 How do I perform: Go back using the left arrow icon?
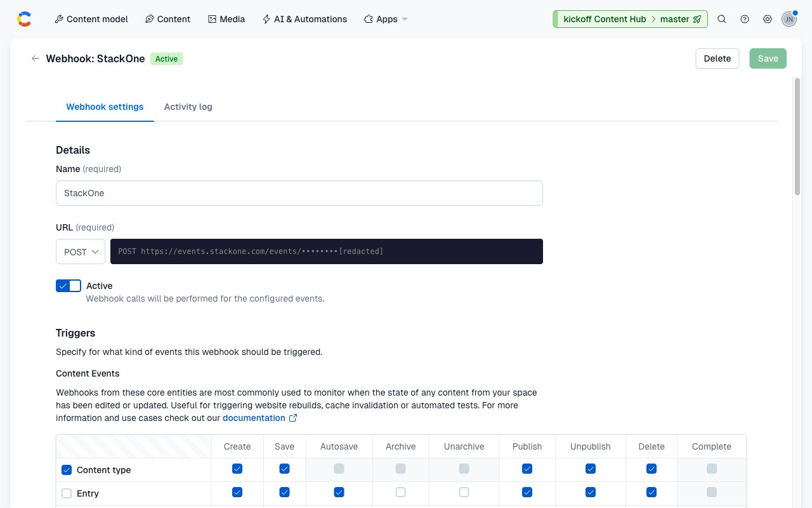pos(35,58)
